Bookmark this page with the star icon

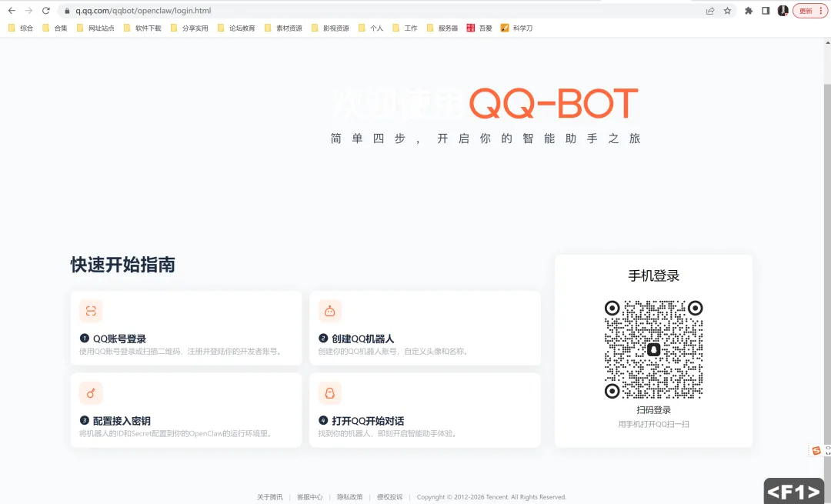(728, 11)
